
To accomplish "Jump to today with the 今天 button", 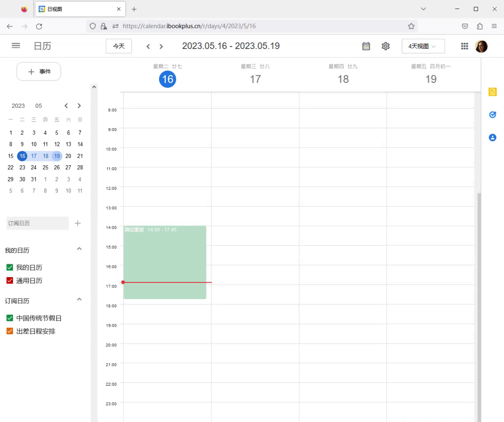I will pos(118,46).
